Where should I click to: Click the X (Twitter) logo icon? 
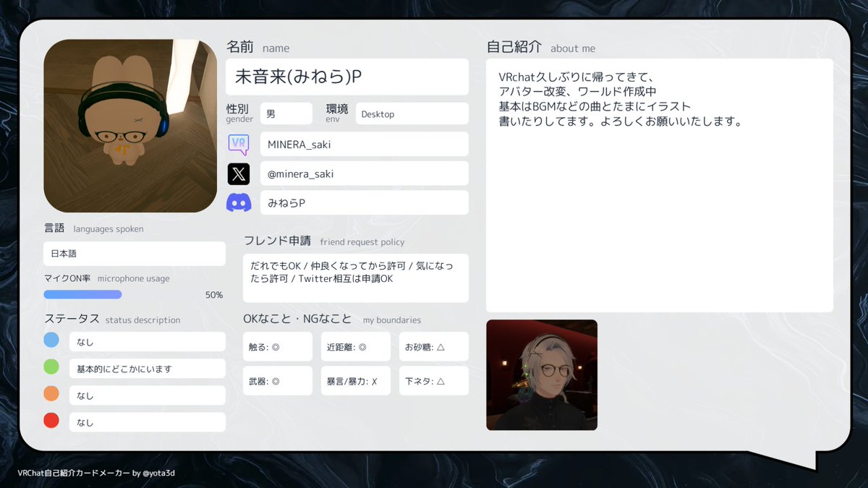239,174
